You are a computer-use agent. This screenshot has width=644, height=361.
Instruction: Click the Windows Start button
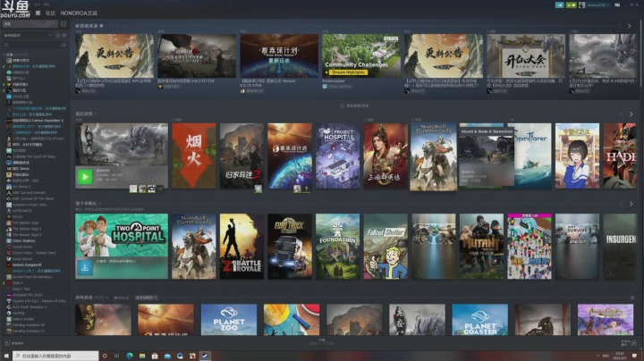coord(6,356)
